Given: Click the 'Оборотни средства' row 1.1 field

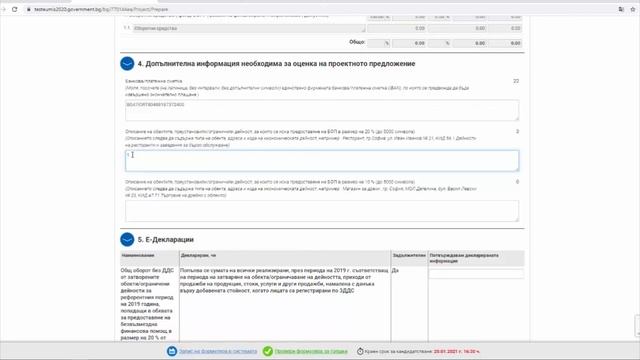Looking at the screenshot, I should [x=249, y=28].
